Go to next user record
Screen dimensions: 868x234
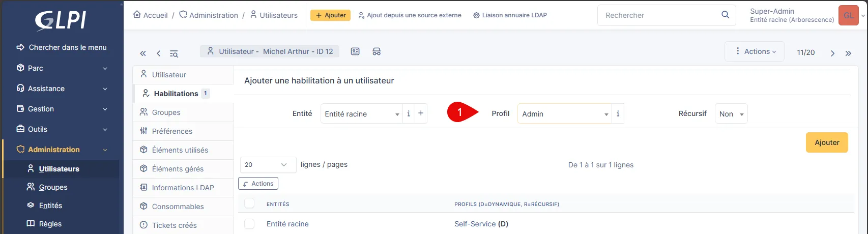(832, 53)
